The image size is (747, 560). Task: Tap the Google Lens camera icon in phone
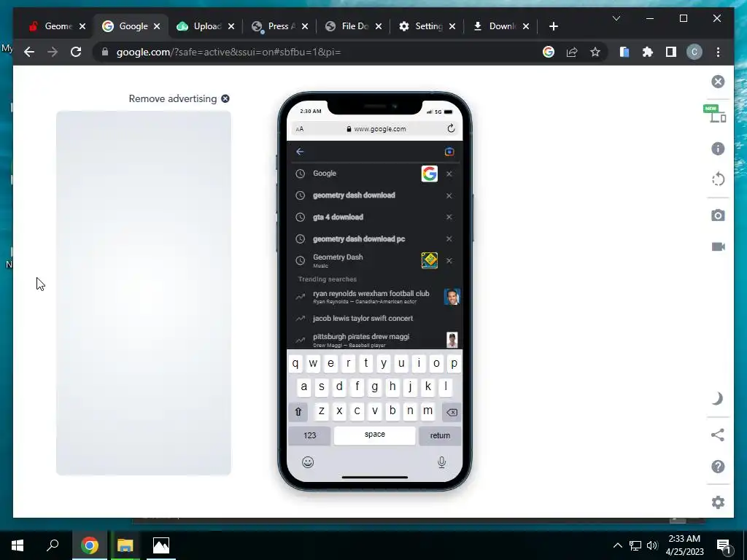pos(449,152)
